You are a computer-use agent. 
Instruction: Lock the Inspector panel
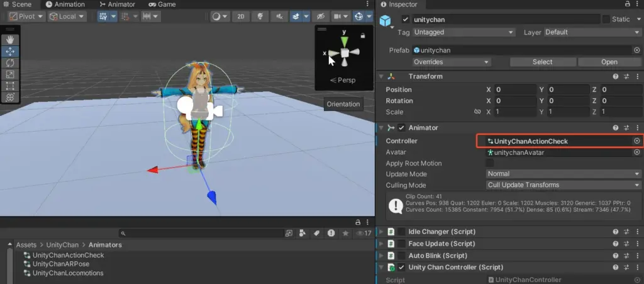coord(627,4)
